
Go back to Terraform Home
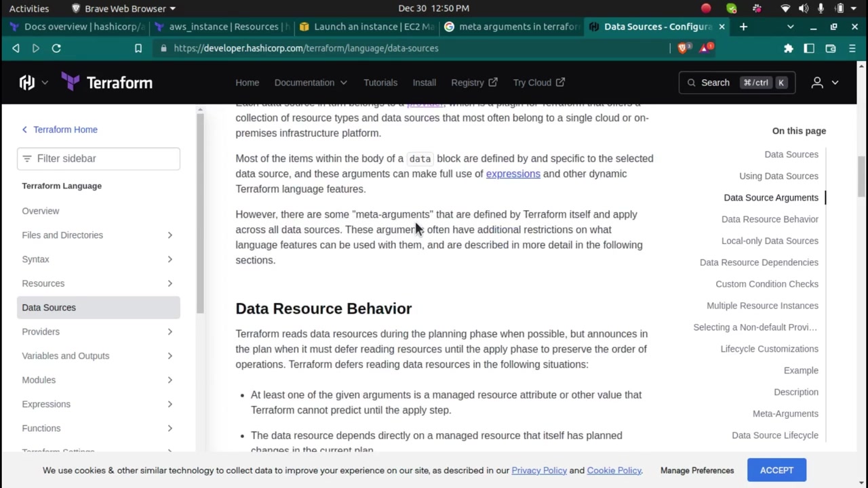click(x=60, y=129)
